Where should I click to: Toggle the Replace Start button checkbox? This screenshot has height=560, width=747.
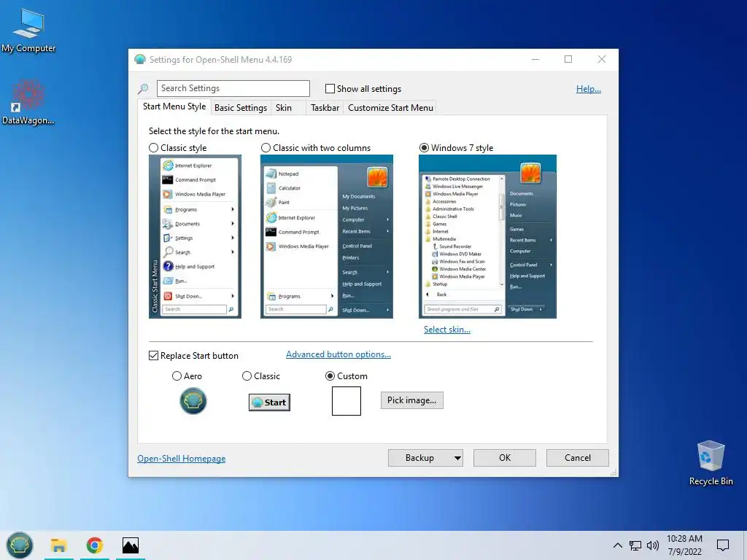153,356
